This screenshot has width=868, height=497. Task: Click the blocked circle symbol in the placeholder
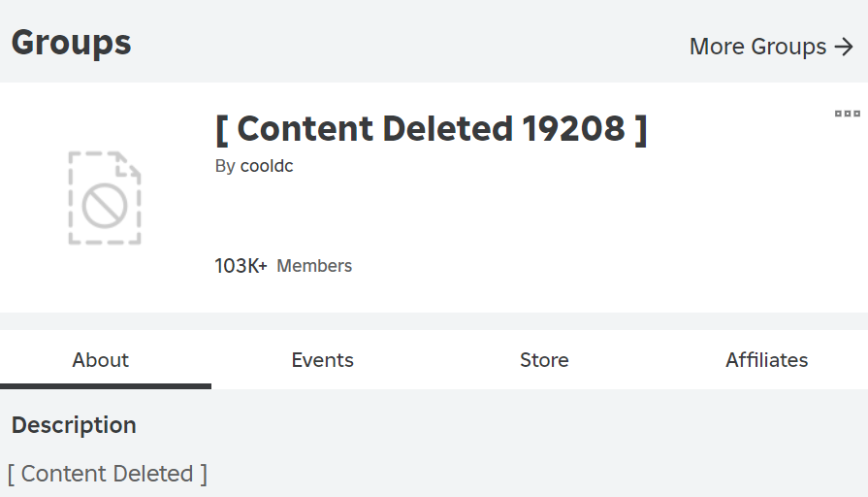pos(105,206)
